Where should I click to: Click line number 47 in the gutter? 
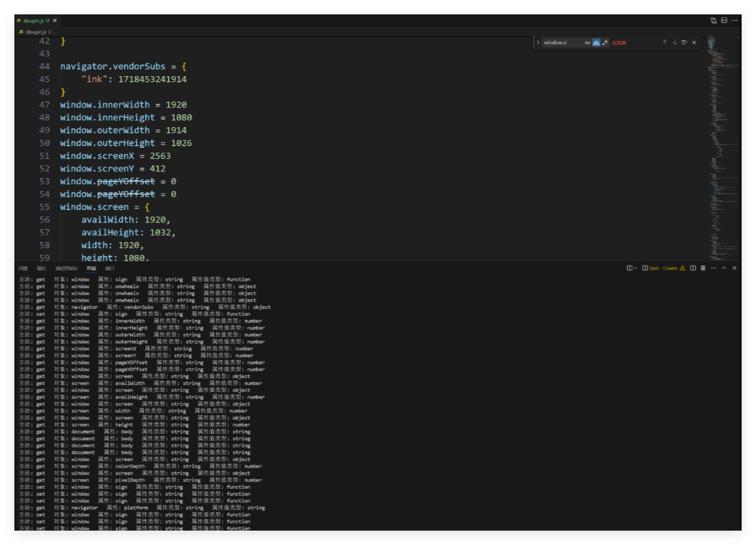tap(45, 105)
